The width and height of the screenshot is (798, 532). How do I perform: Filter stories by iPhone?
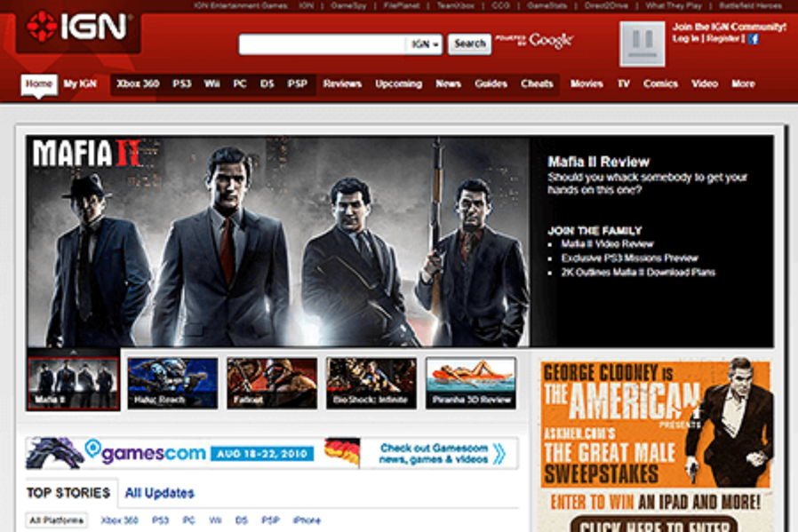pos(307,520)
